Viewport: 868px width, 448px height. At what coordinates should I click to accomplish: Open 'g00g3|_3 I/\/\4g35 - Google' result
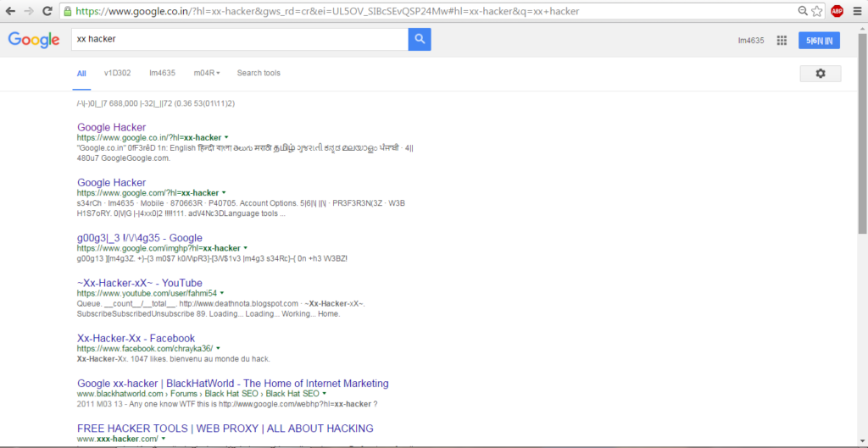140,238
